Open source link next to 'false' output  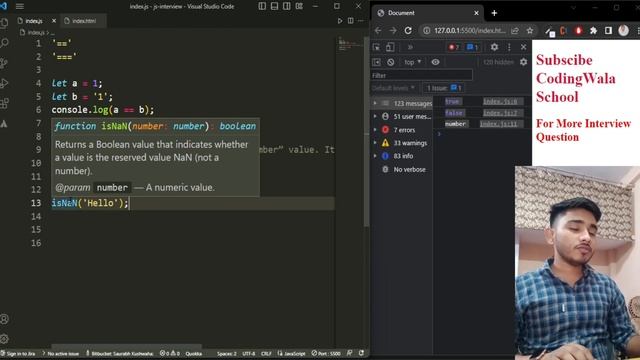500,113
